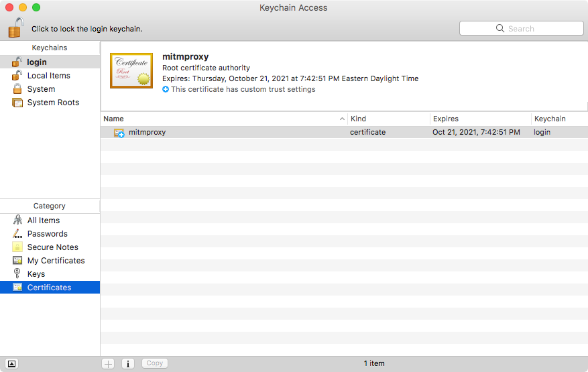The width and height of the screenshot is (588, 372).
Task: Open the Passwords category
Action: click(47, 234)
